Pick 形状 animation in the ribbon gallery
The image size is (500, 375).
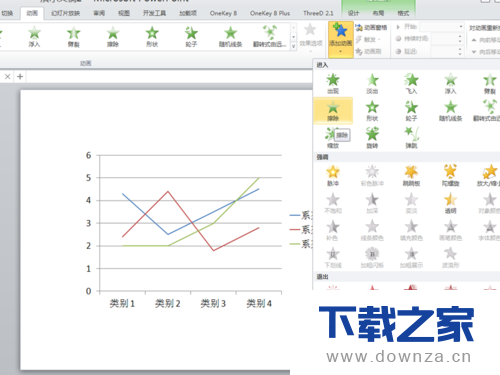(x=152, y=37)
